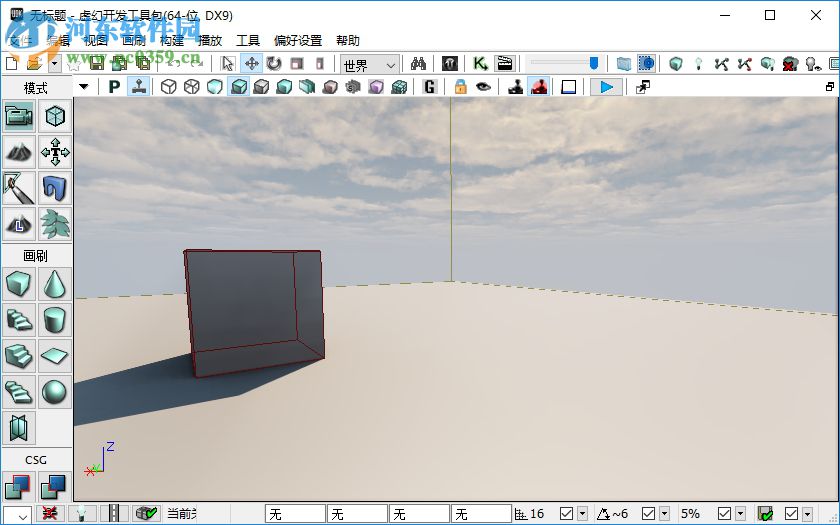The height and width of the screenshot is (525, 840).
Task: Select the Camera mode tool
Action: coord(19,116)
